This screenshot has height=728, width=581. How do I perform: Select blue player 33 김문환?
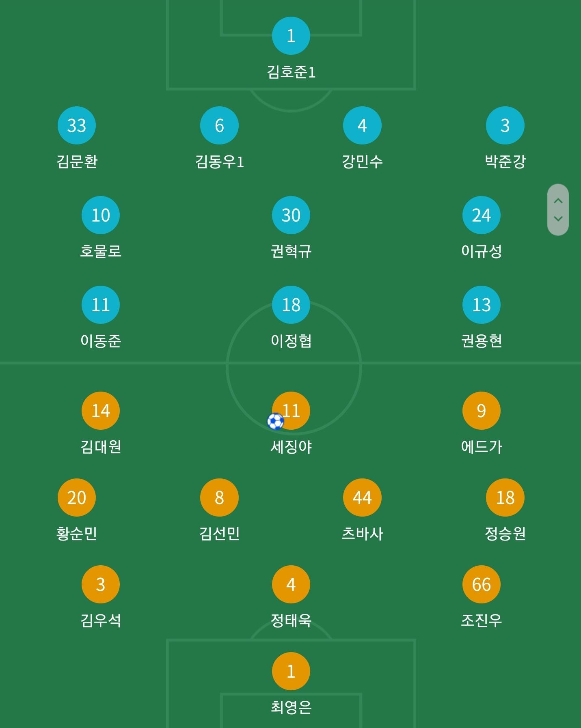point(77,125)
